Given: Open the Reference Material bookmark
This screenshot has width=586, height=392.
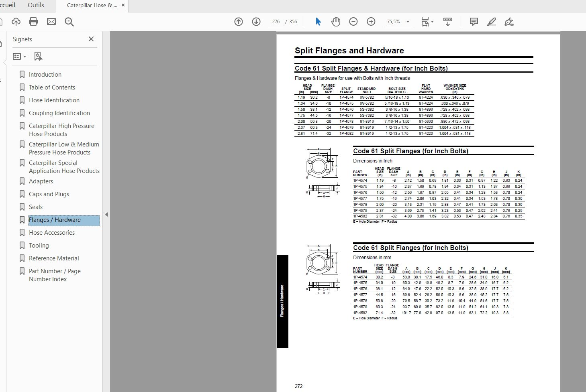Looking at the screenshot, I should click(x=54, y=258).
